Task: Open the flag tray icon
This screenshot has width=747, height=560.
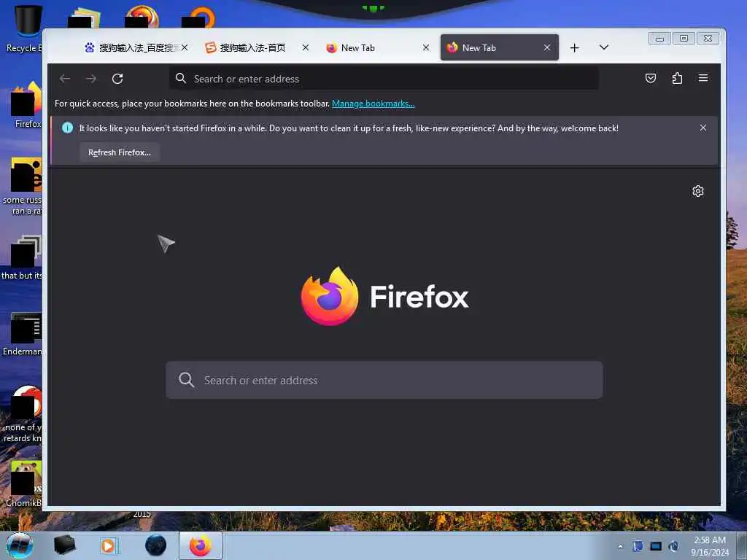Action: pos(638,546)
